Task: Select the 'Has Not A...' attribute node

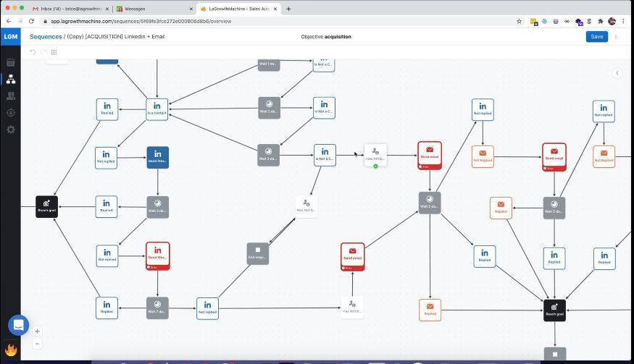Action: [306, 206]
